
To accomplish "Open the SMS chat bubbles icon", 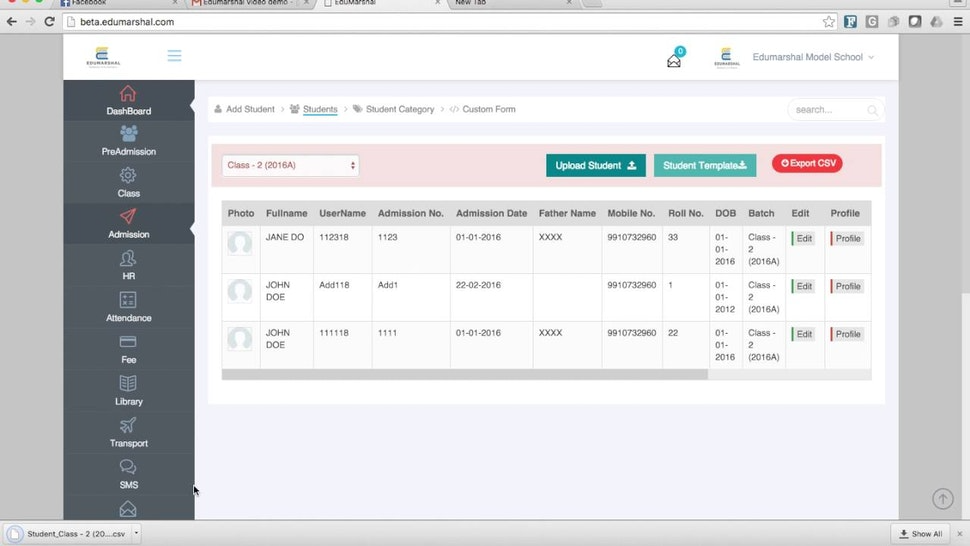I will [x=128, y=467].
